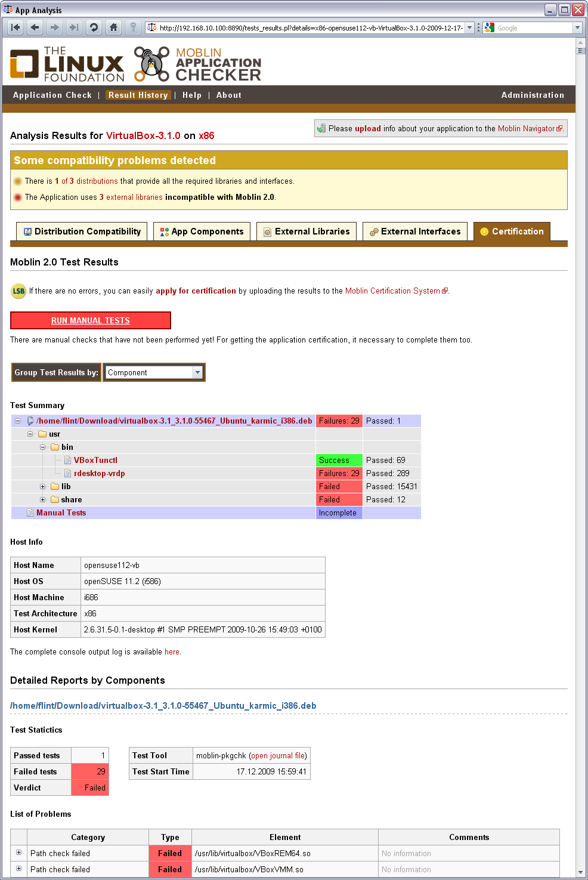Click the browser Back arrow
This screenshot has height=880, width=588.
click(x=35, y=27)
